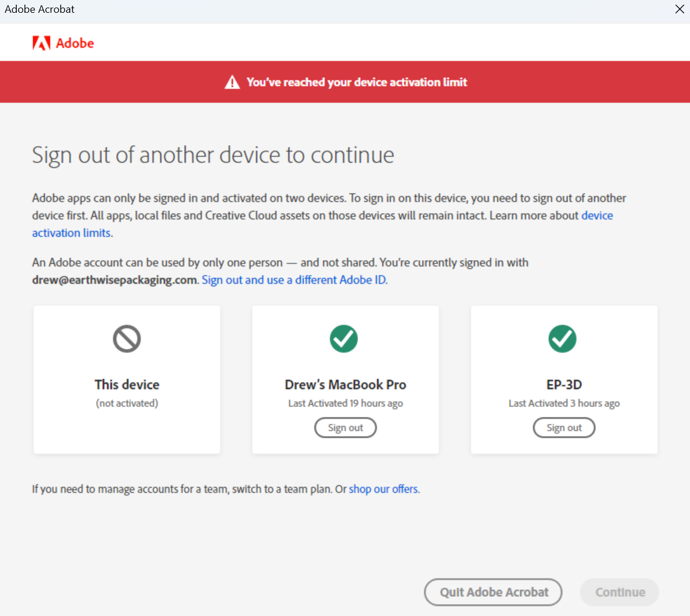Close the Adobe Acrobat dialog window
This screenshot has width=690, height=616.
click(x=680, y=9)
